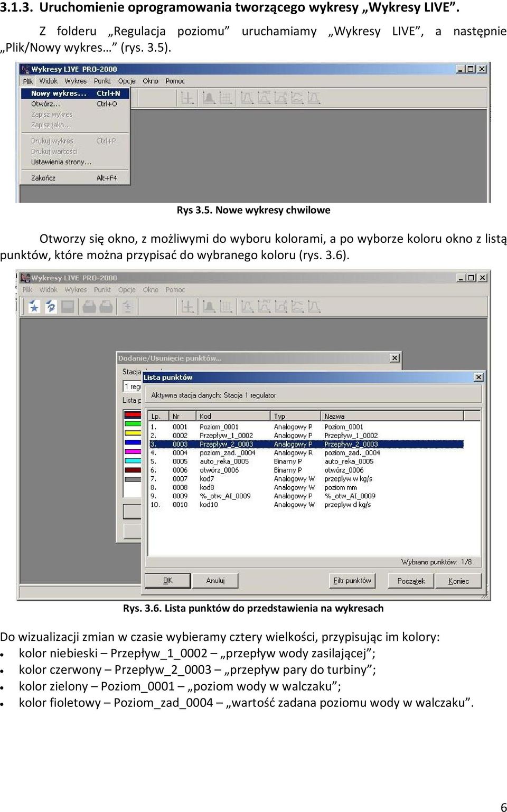Click the grid icon in the window with Plik menu open
This screenshot has height=812, width=507.
[226, 98]
